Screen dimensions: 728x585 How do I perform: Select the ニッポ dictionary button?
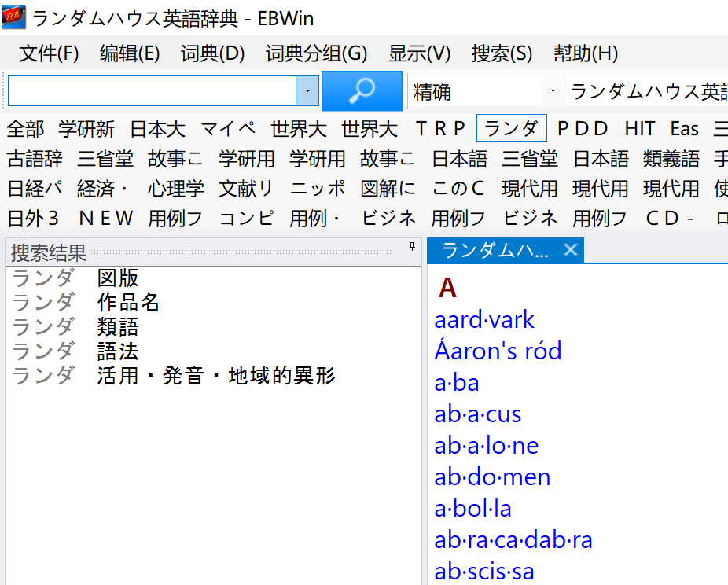pos(318,189)
